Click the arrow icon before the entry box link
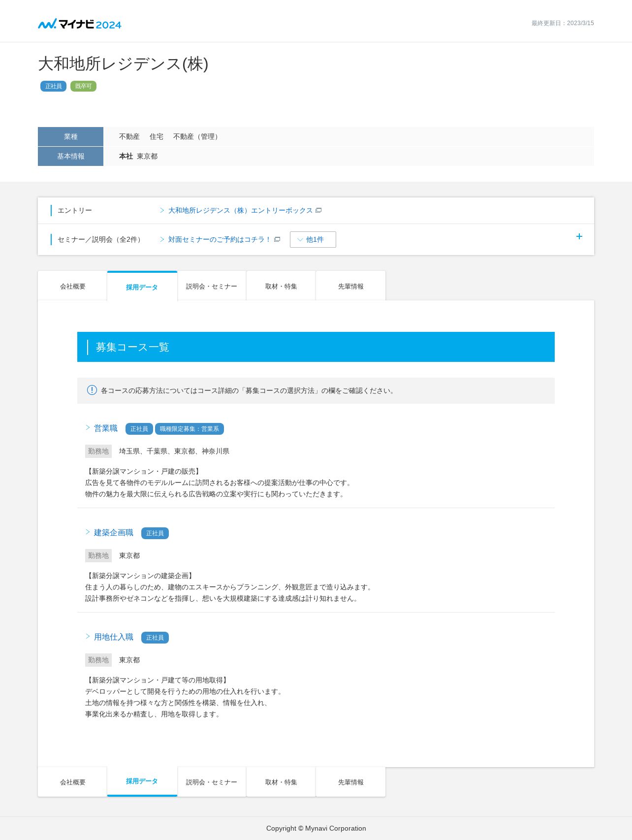This screenshot has width=632, height=840. point(162,210)
